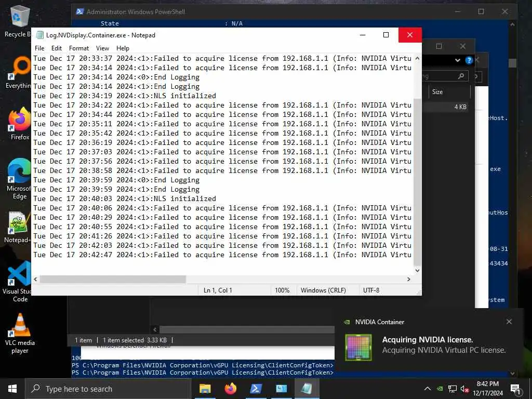Open the taskbar app left of Notepad
532x399 pixels.
point(281,389)
